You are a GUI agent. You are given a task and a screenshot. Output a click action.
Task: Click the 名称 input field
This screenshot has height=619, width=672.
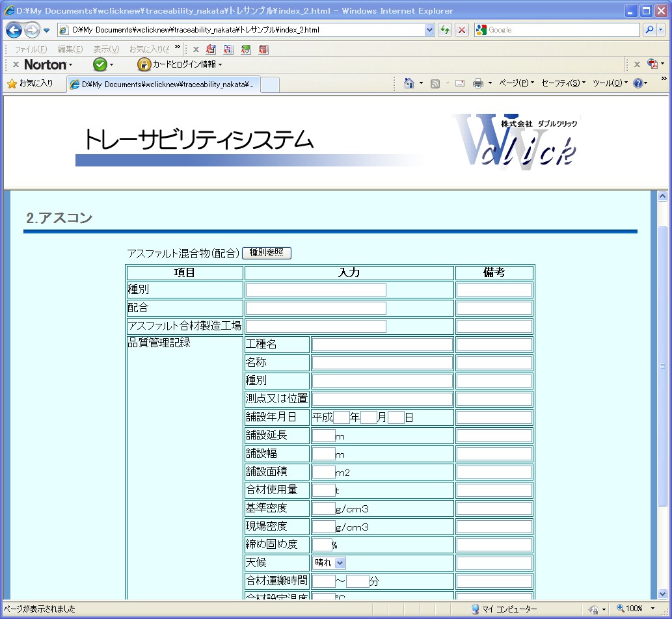[383, 362]
